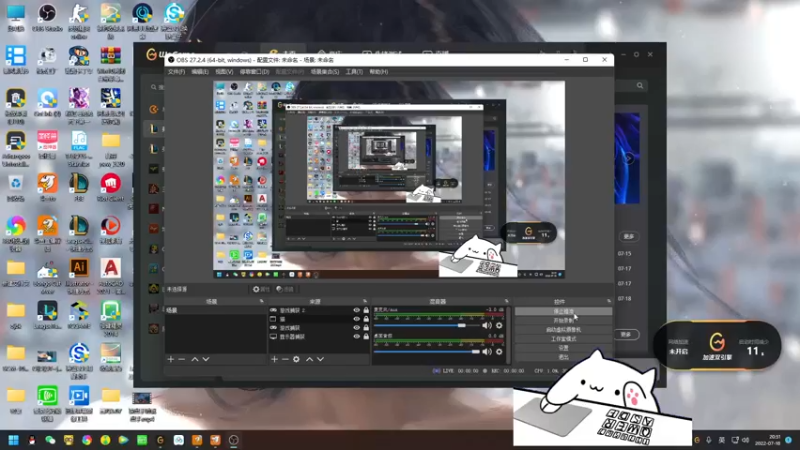Toggle visibility eye of monitor capture source
The height and width of the screenshot is (450, 800).
tap(357, 336)
